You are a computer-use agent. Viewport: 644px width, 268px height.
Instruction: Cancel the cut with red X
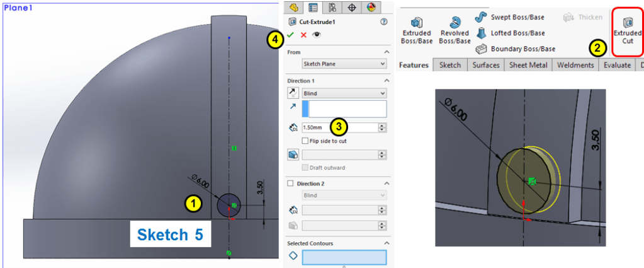(x=303, y=35)
